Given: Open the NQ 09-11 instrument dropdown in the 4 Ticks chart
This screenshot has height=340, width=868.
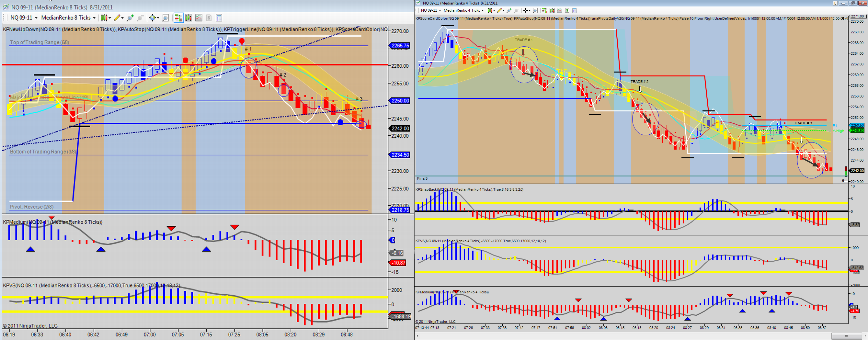Looking at the screenshot, I should (x=431, y=10).
